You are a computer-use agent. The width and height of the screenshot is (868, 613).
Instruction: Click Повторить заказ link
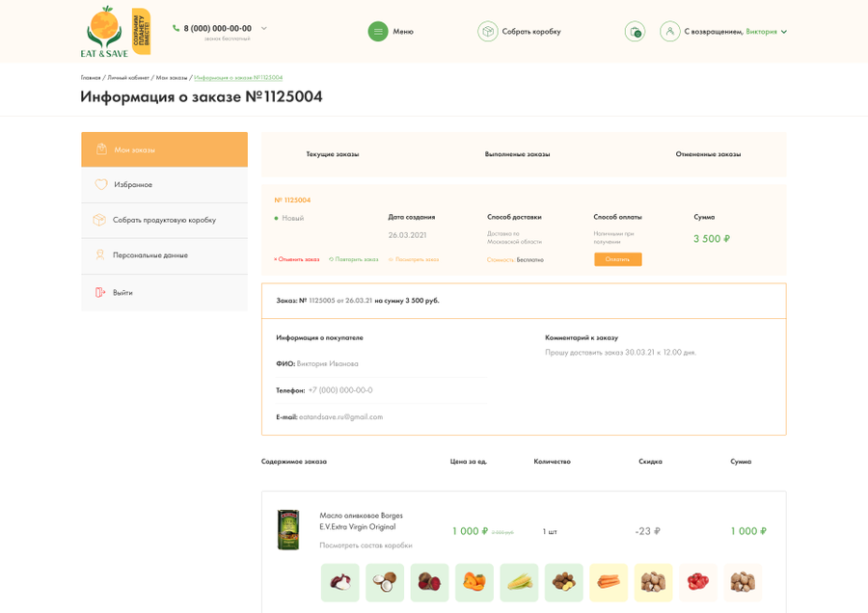pyautogui.click(x=354, y=259)
